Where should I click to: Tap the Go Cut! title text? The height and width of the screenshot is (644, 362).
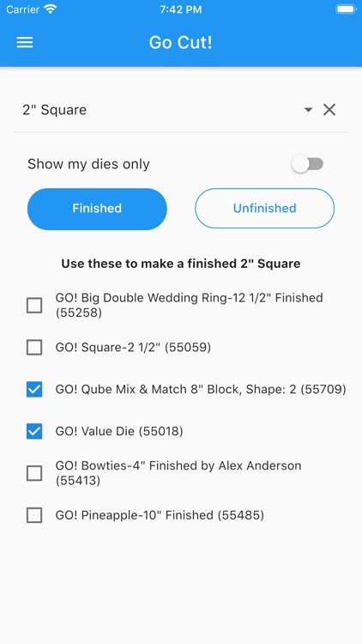[181, 42]
